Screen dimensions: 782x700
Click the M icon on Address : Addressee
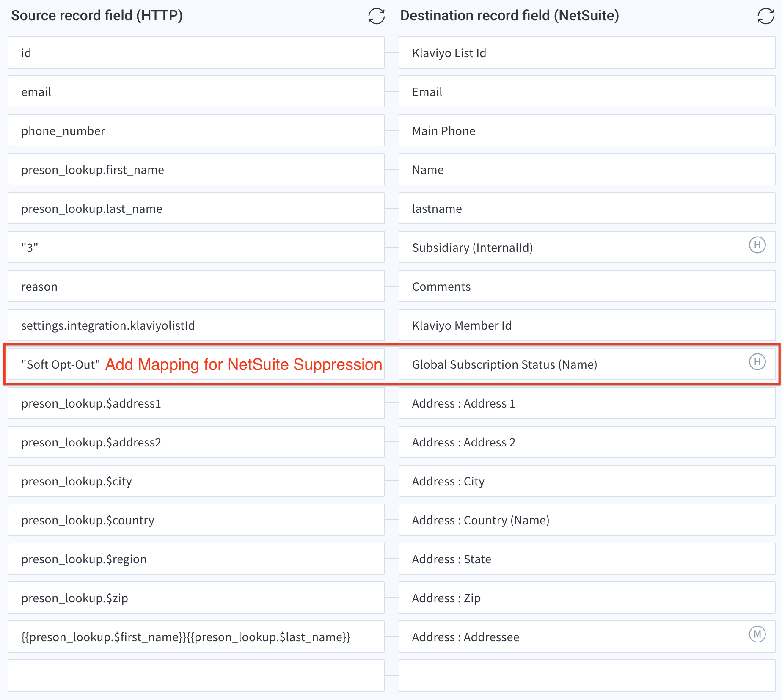pyautogui.click(x=757, y=634)
